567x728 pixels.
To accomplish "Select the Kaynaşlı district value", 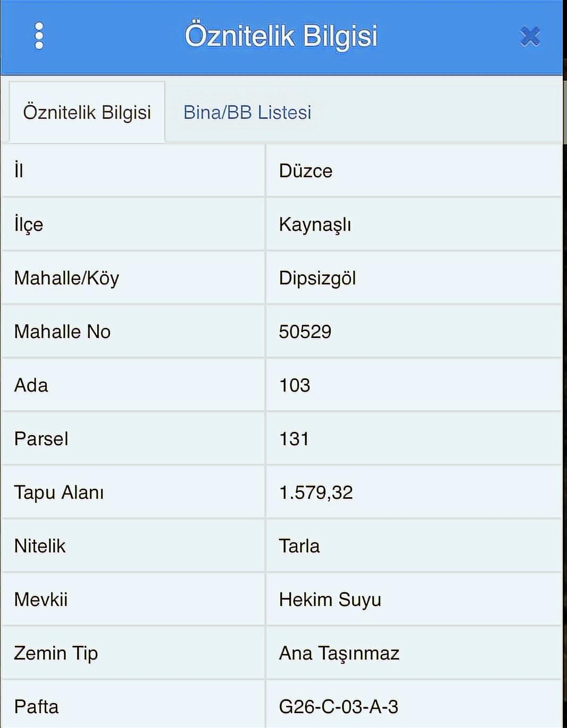I will point(315,224).
